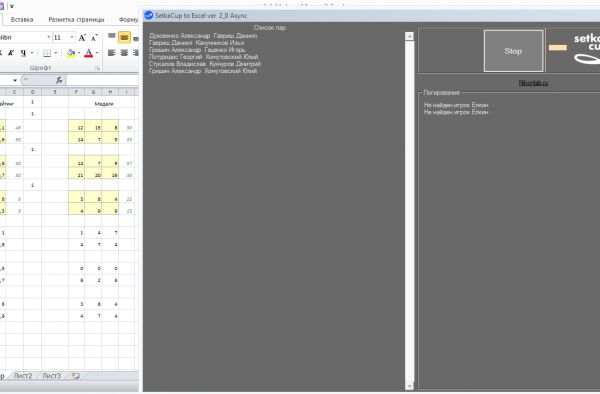The image size is (600, 394).
Task: Click the setka cup logo image
Action: point(586,49)
